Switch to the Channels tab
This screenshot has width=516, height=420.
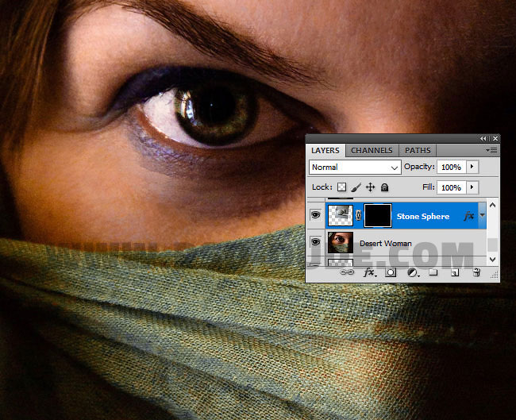[x=372, y=150]
